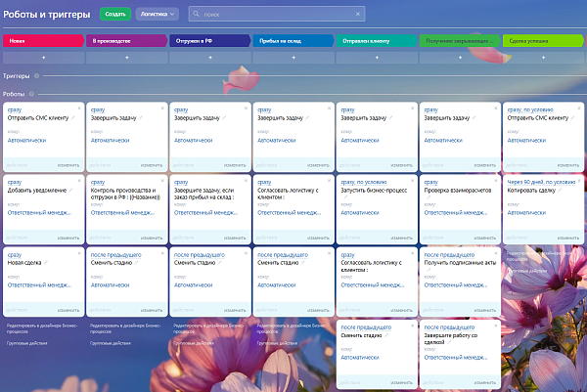
Task: Open the Логистика funnel dropdown
Action: click(158, 14)
